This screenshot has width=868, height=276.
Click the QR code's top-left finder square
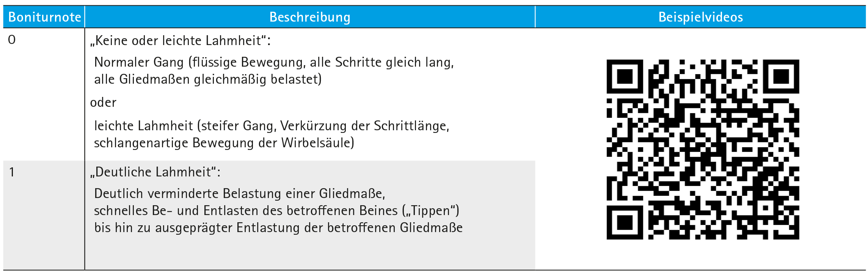click(x=625, y=76)
